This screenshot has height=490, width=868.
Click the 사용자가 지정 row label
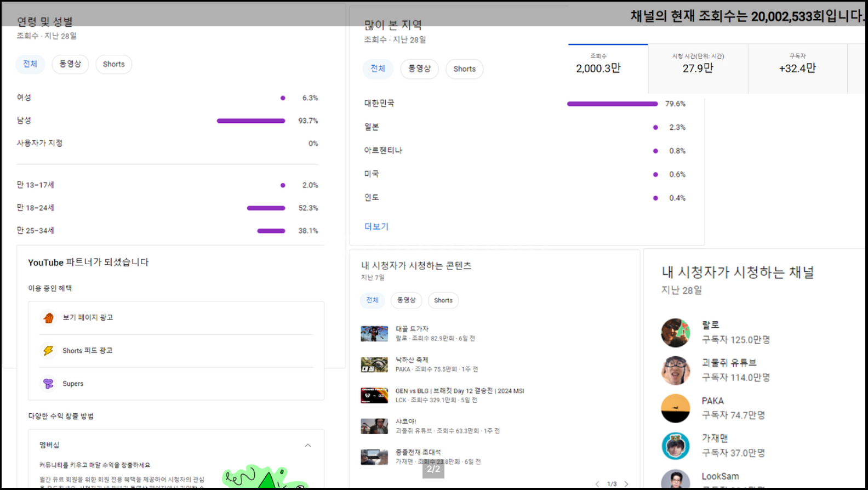[39, 143]
